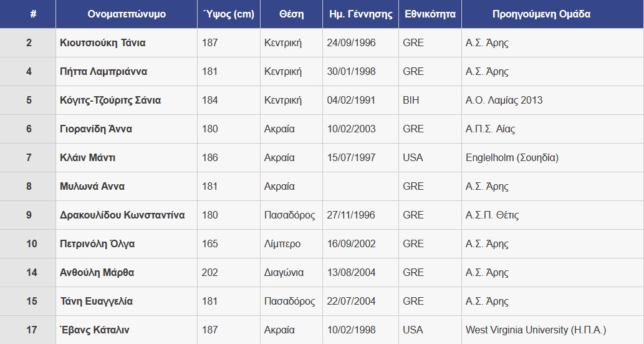Click the Εθνικότητα column header
644x344 pixels.
coord(430,14)
